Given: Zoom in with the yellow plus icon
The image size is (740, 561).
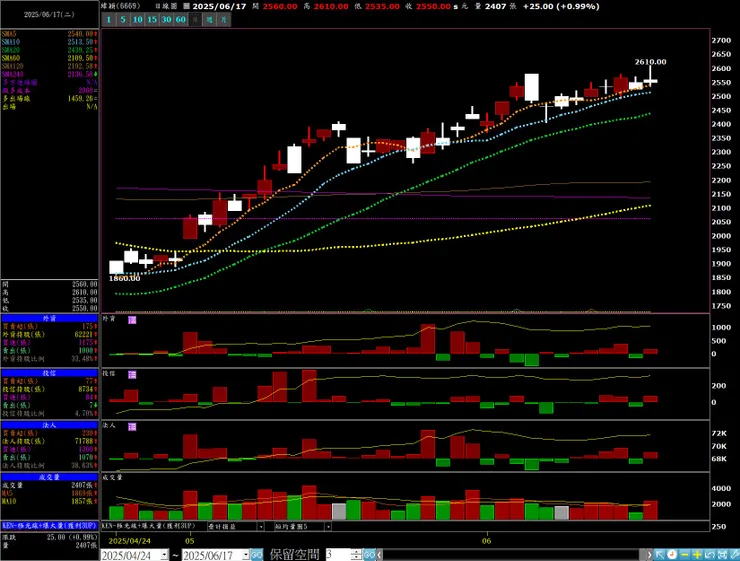Looking at the screenshot, I should pos(697,555).
